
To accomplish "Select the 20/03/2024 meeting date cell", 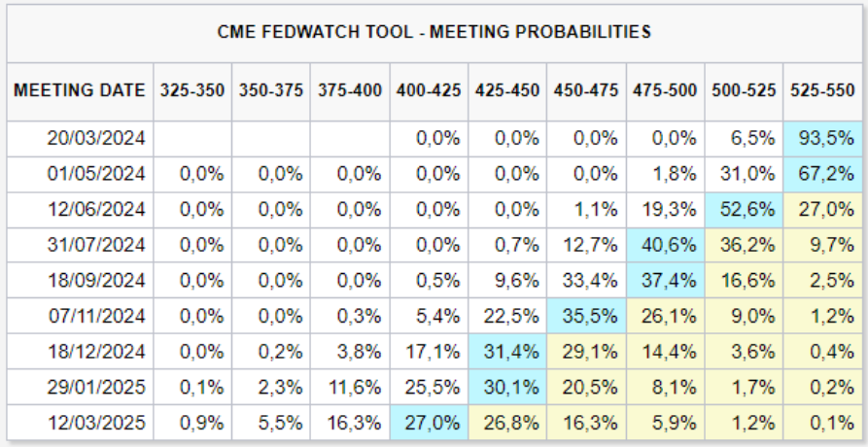I will (96, 139).
